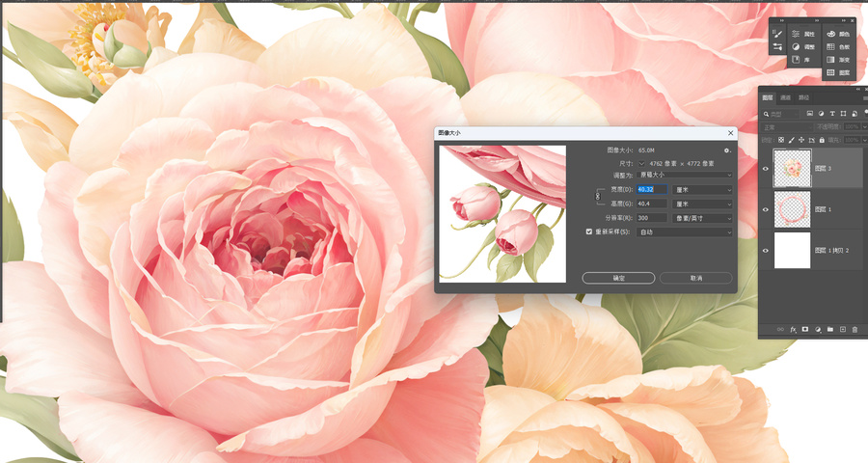Viewport: 868px width, 463px height.
Task: Toggle the Resample (重新采样) checkbox
Action: 589,232
